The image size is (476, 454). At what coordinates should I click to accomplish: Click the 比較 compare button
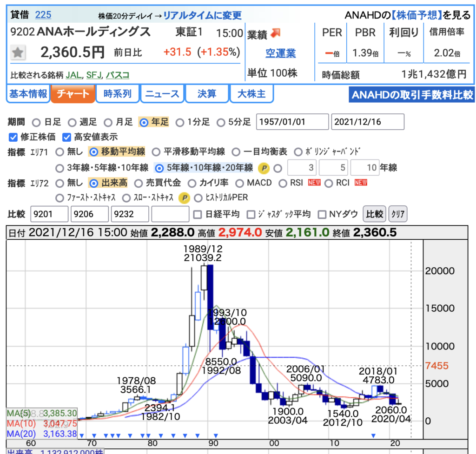pos(375,214)
